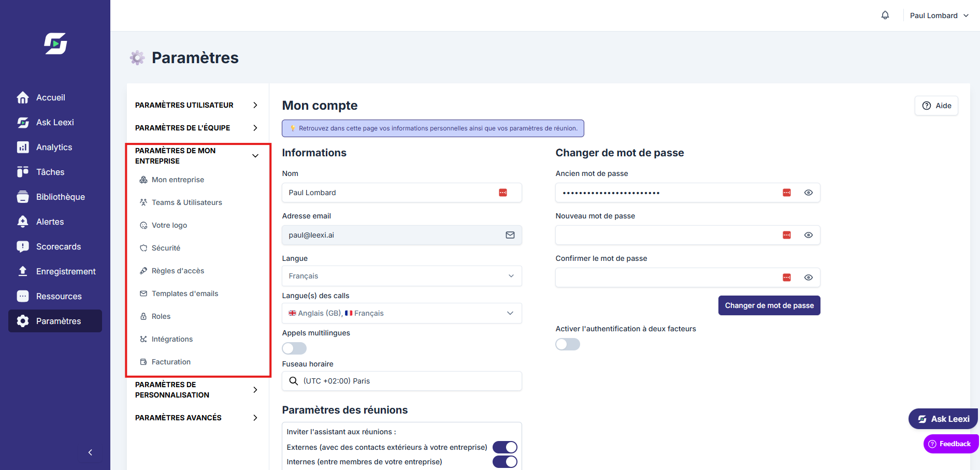
Task: Enable two-factor authentication toggle
Action: coord(568,344)
